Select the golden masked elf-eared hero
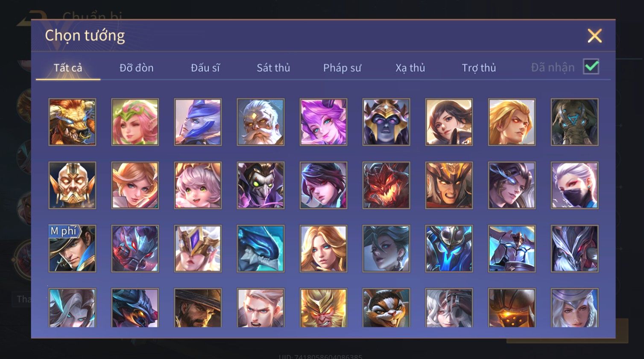This screenshot has width=644, height=359. (x=72, y=185)
